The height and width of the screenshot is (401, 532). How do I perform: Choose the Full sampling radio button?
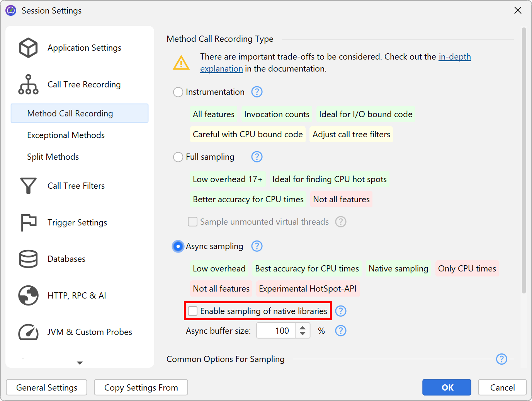(x=178, y=157)
